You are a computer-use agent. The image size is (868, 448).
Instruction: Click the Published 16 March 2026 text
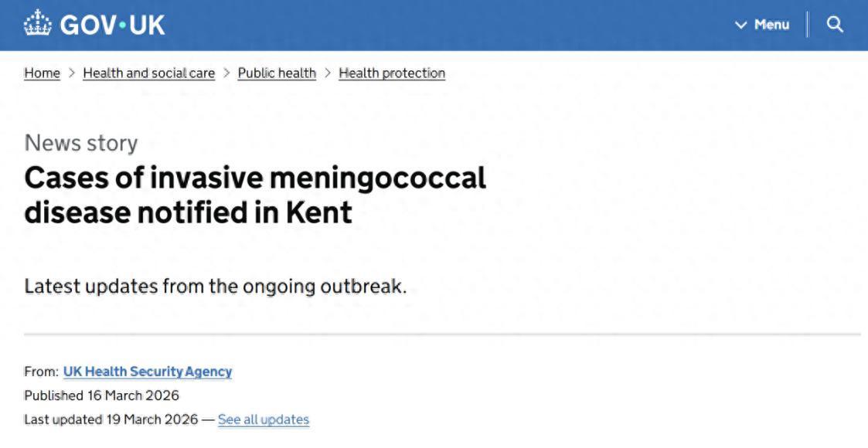click(101, 395)
